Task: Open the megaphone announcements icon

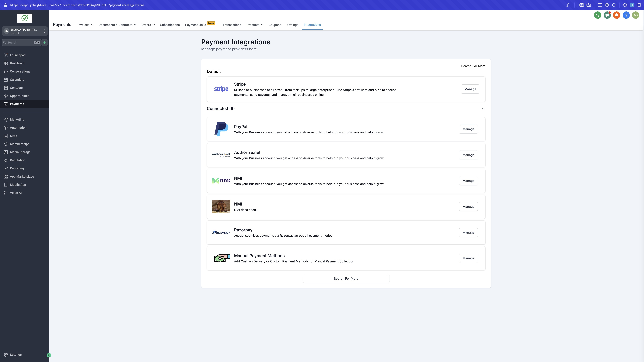Action: tap(607, 15)
